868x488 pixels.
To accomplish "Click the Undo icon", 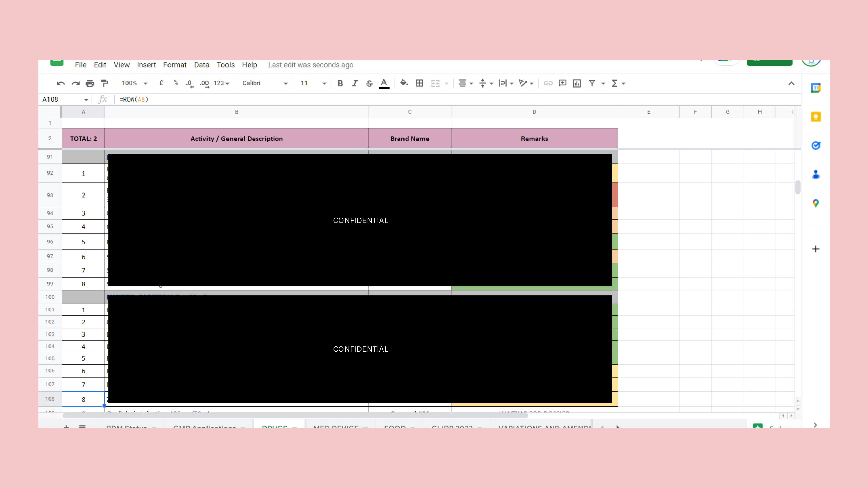I will [61, 83].
